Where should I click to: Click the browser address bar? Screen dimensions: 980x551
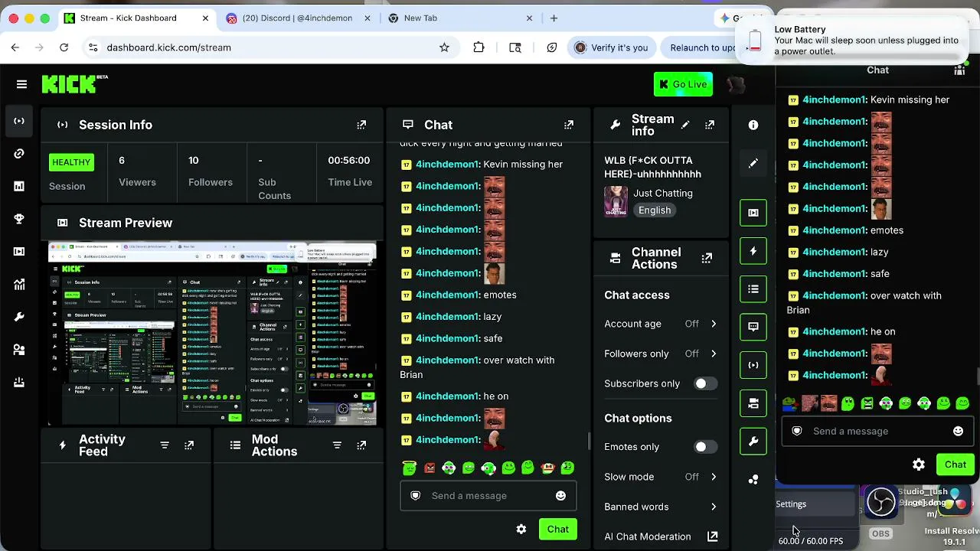268,47
